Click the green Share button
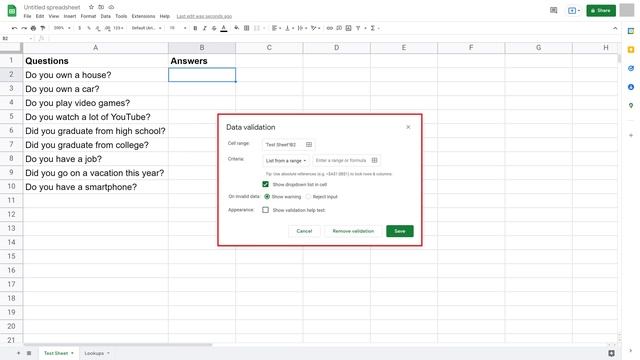 click(601, 10)
